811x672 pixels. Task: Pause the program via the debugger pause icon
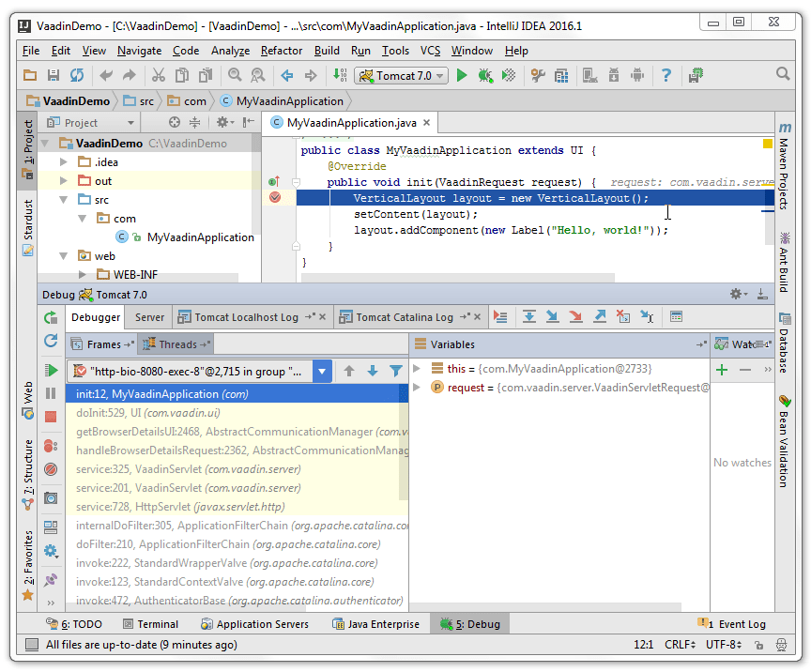[x=50, y=391]
